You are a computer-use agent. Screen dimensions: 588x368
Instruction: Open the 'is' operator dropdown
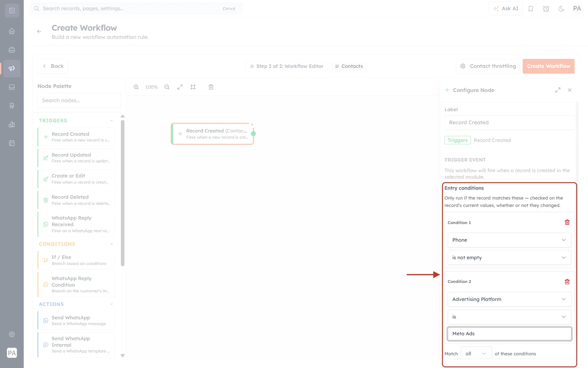click(x=509, y=317)
